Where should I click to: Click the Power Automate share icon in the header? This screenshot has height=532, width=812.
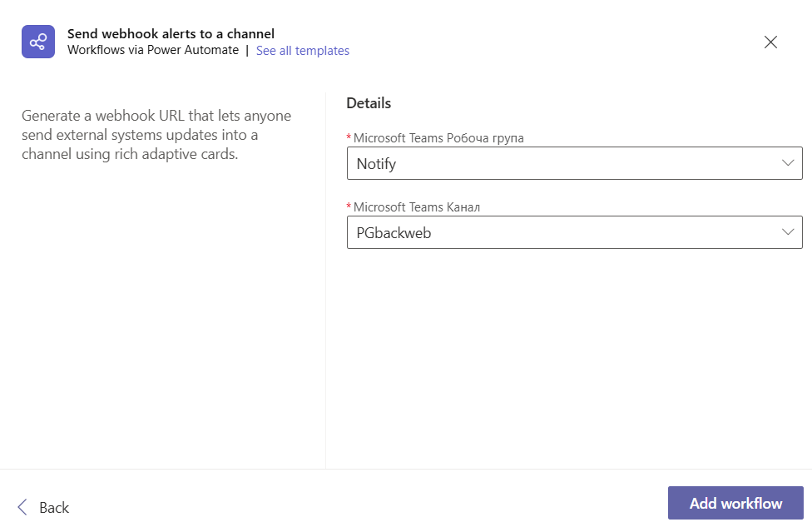[x=37, y=41]
